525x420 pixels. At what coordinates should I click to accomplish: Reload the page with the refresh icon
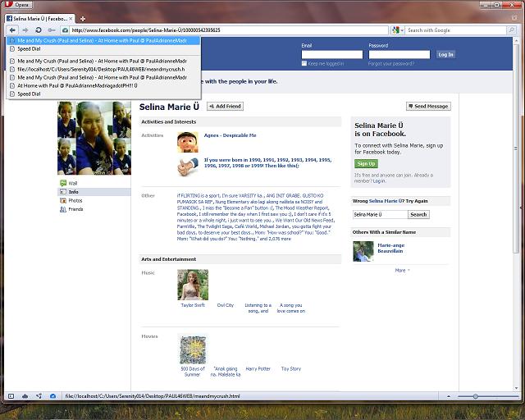(39, 30)
